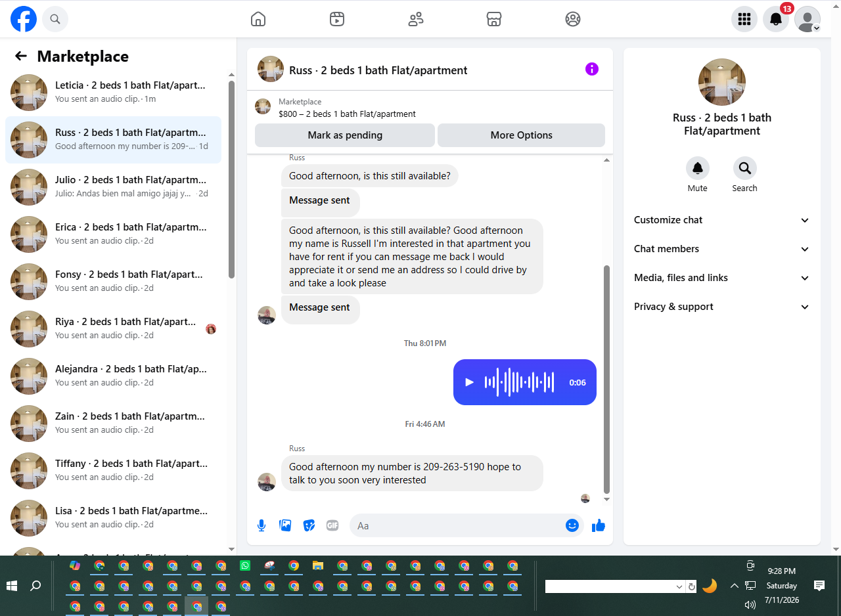Expand Media, files and links section
This screenshot has height=616, width=841.
click(x=722, y=278)
